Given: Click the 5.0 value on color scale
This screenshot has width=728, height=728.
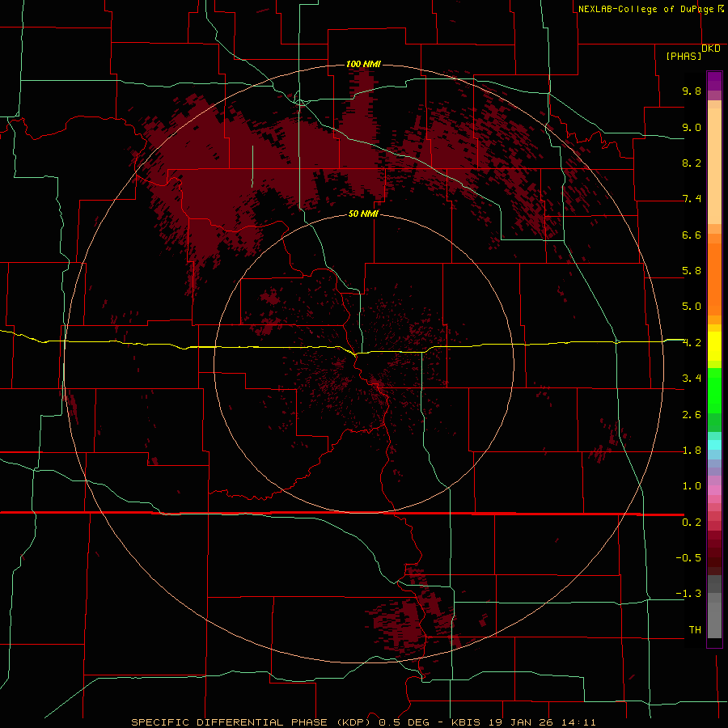Looking at the screenshot, I should (692, 307).
